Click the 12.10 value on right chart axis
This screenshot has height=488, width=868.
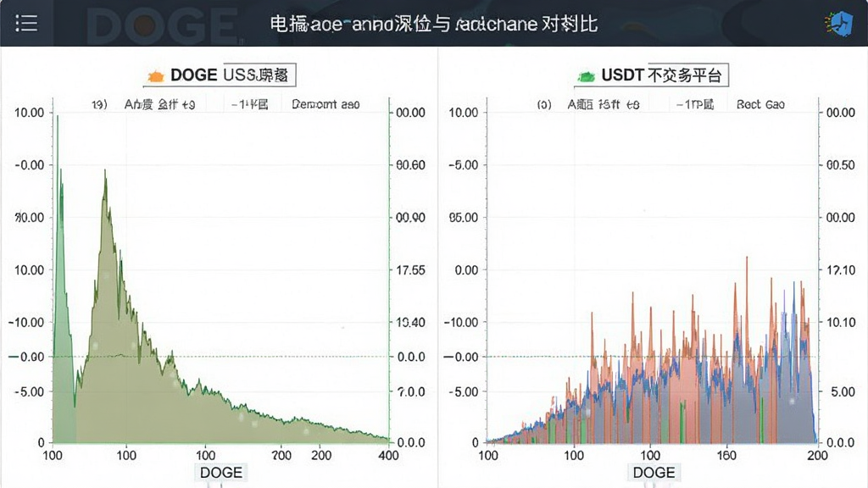[x=840, y=270]
